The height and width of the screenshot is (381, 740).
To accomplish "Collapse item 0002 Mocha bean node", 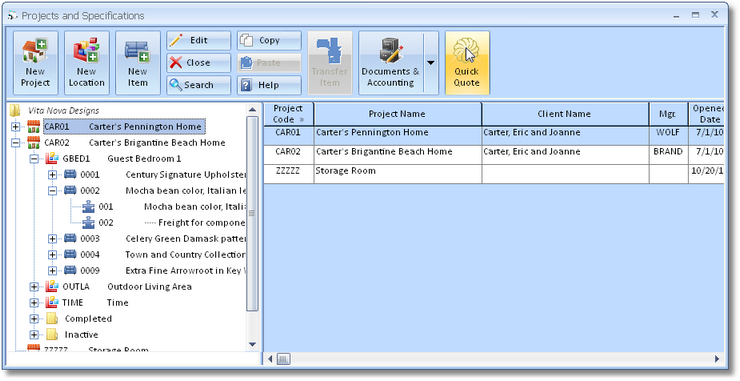I will click(52, 191).
